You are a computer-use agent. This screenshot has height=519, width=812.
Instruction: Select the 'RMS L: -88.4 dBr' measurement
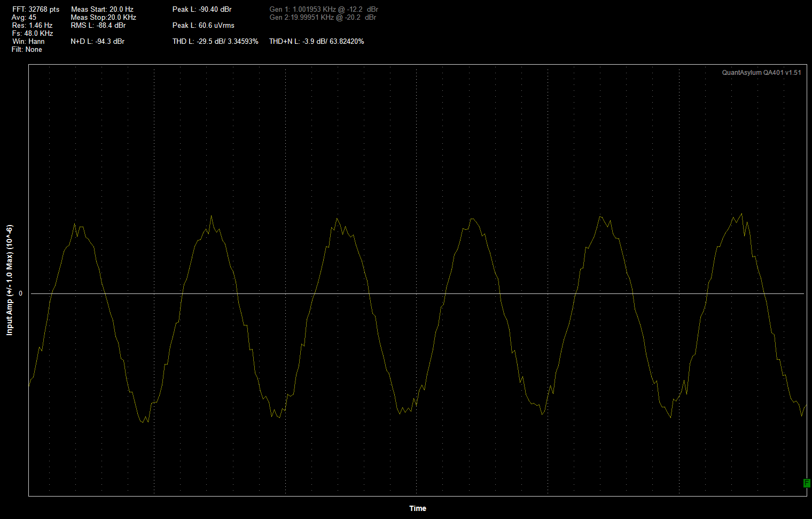pos(98,26)
